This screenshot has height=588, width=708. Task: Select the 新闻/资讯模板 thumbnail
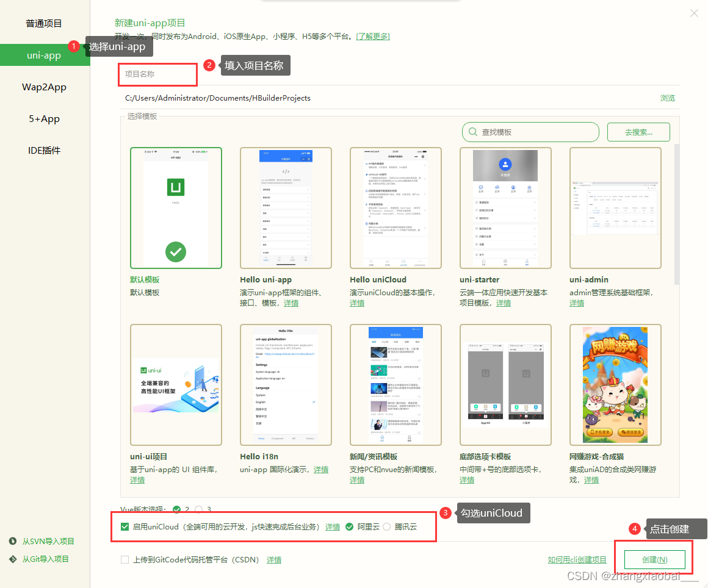click(396, 384)
